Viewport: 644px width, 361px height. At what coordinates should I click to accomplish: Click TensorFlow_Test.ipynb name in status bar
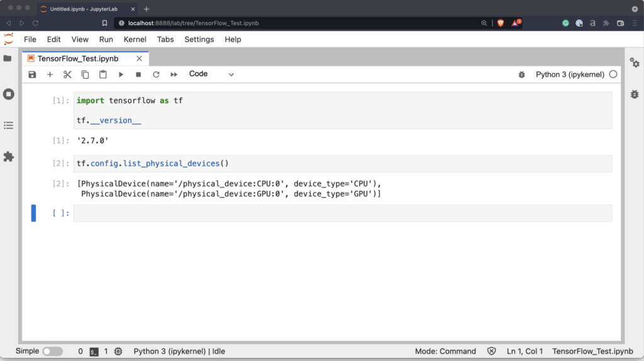pos(592,352)
